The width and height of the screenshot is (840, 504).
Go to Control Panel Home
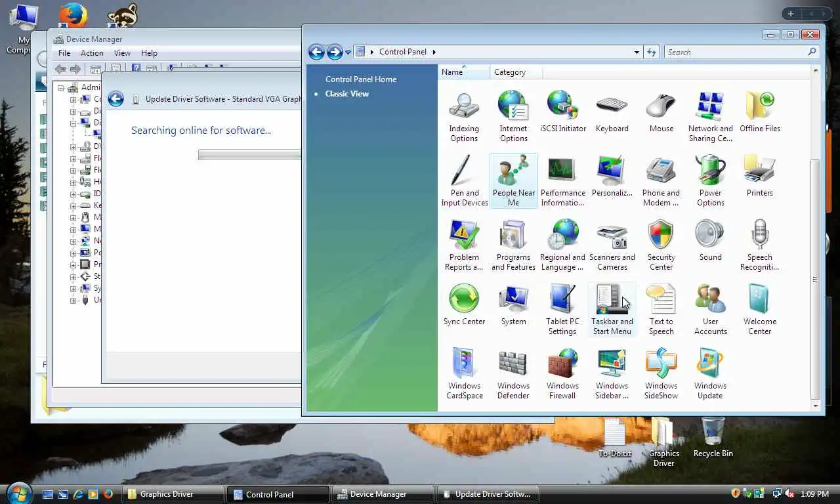tap(361, 79)
